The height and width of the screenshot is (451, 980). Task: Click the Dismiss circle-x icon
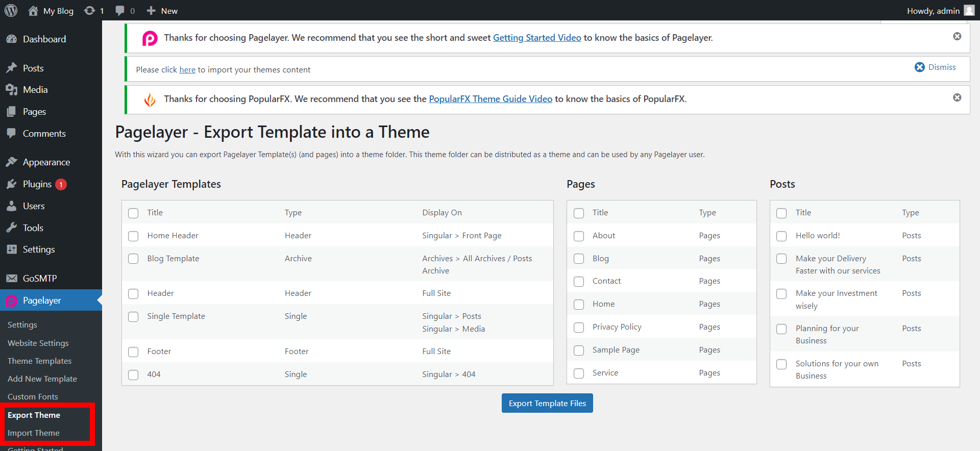tap(919, 67)
